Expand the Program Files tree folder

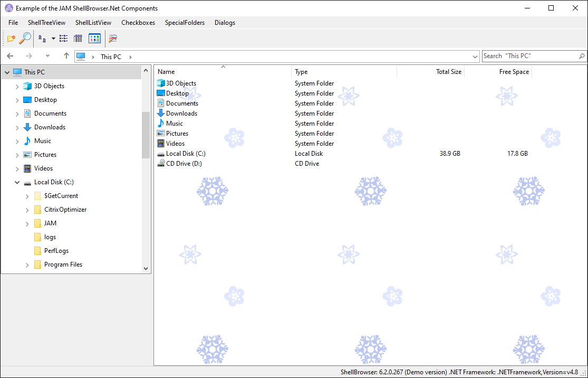tap(27, 265)
